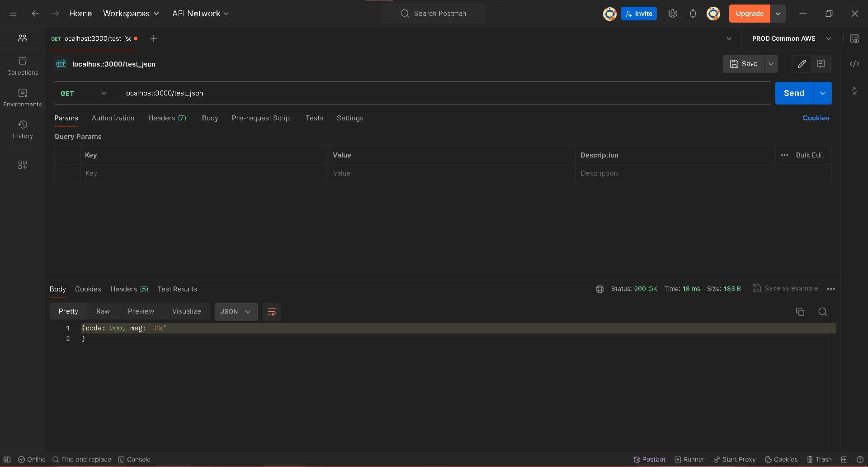Select the Raw response view tab
This screenshot has height=467, width=868.
click(103, 311)
